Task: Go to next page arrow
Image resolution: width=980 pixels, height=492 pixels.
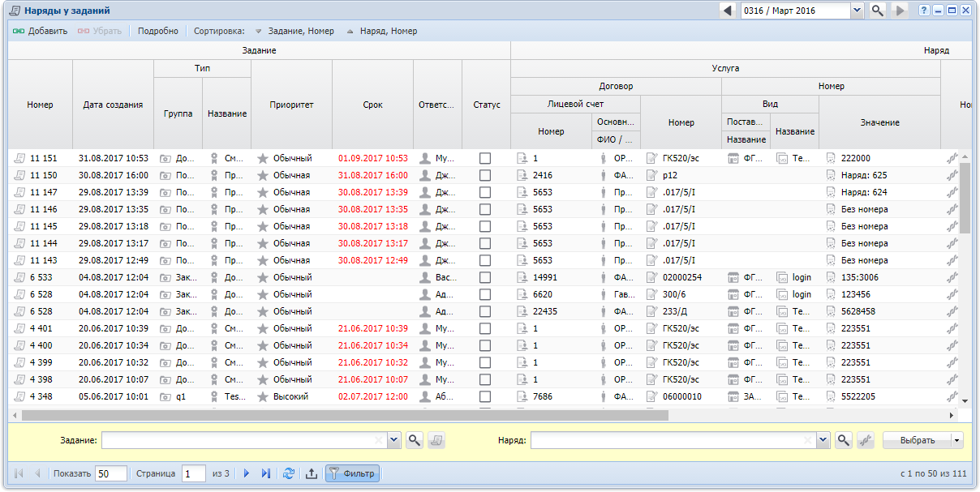Action: coord(247,473)
